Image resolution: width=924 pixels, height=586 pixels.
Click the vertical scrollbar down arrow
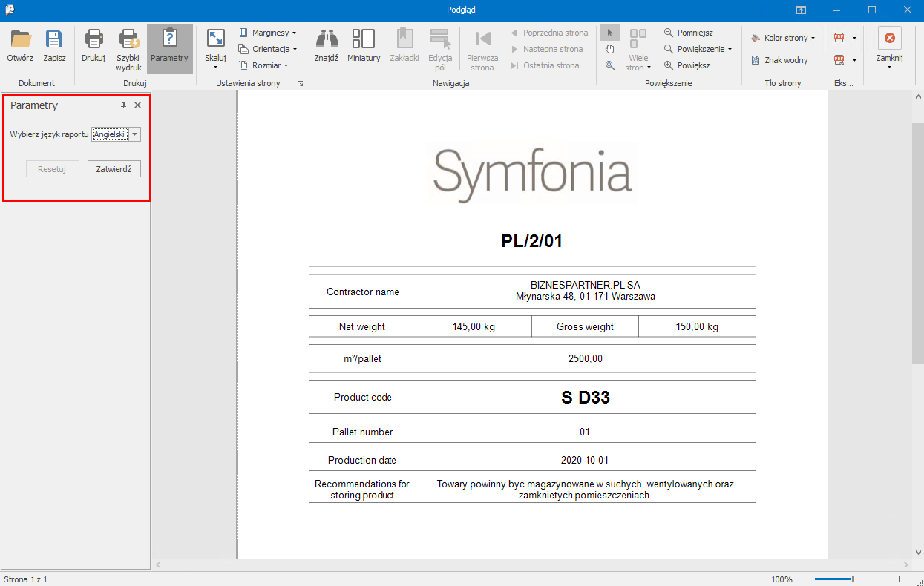[x=917, y=553]
